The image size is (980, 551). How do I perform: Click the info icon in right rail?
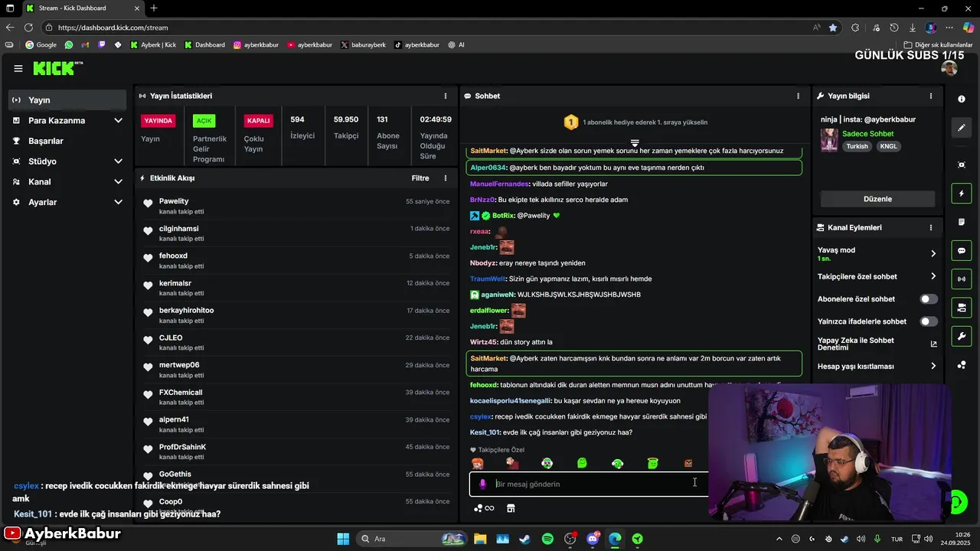click(962, 99)
